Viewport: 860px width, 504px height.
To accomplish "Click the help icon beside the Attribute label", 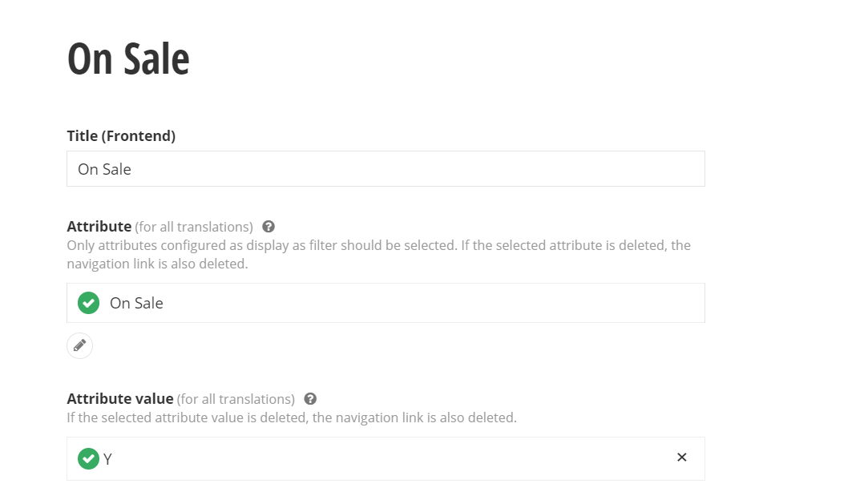I will click(x=268, y=227).
